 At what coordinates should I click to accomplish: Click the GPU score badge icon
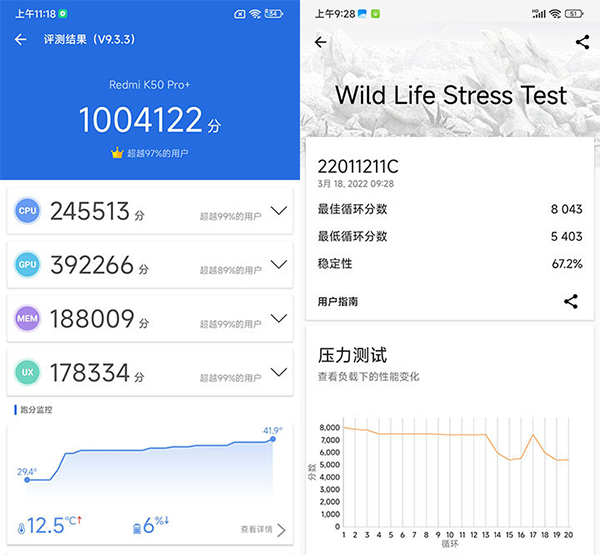pyautogui.click(x=28, y=265)
